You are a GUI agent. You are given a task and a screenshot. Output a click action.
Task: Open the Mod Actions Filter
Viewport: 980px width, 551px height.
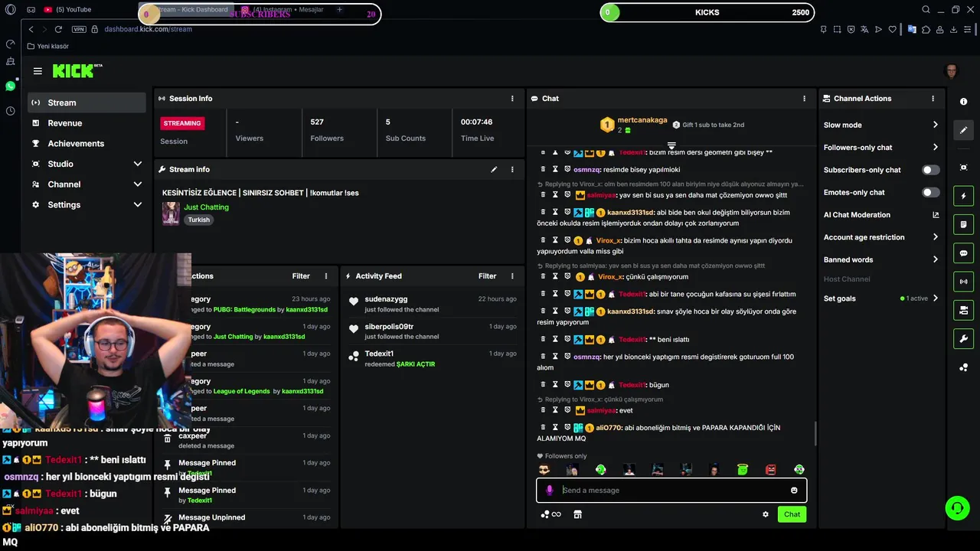(301, 276)
